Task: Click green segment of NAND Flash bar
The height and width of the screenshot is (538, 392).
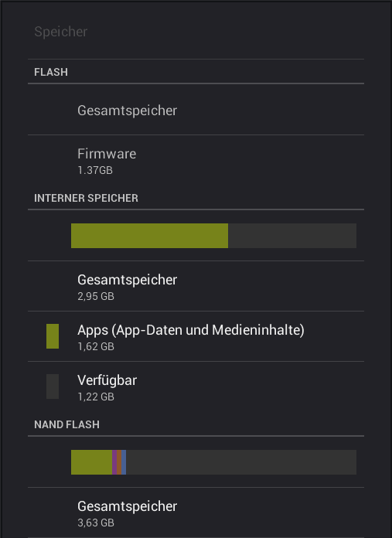Action: [92, 462]
